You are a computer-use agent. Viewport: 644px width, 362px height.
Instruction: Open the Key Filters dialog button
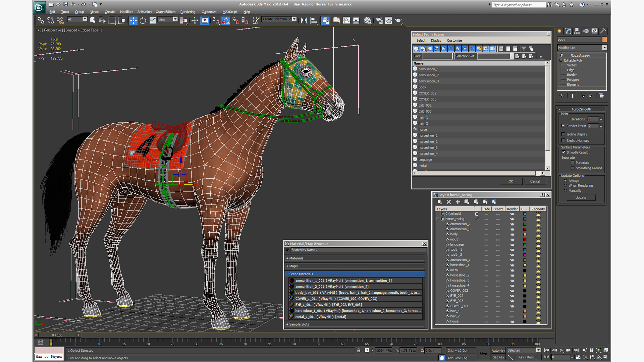pyautogui.click(x=528, y=357)
